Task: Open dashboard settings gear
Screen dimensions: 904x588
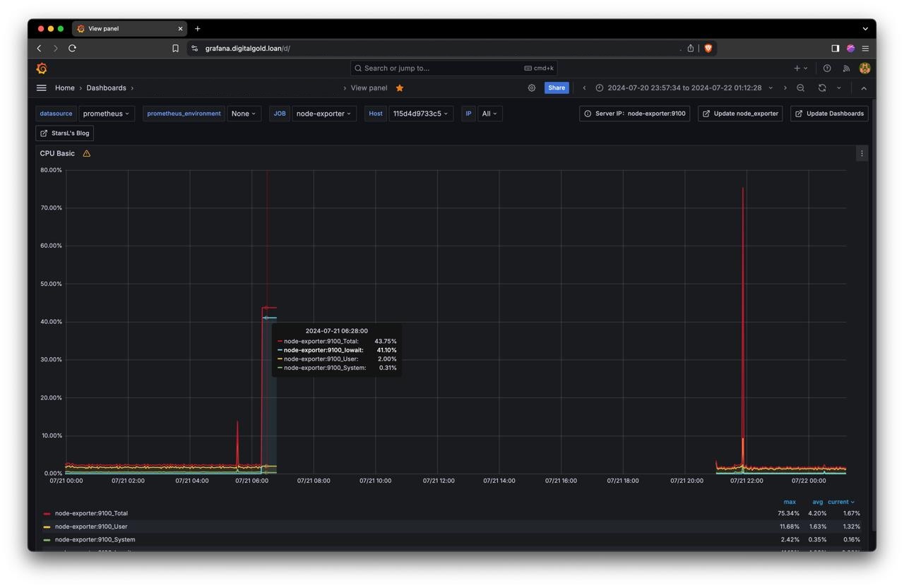Action: click(532, 88)
